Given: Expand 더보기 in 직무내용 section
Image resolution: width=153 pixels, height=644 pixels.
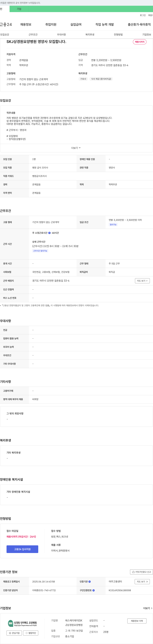Looking at the screenshot, I should 76,148.
